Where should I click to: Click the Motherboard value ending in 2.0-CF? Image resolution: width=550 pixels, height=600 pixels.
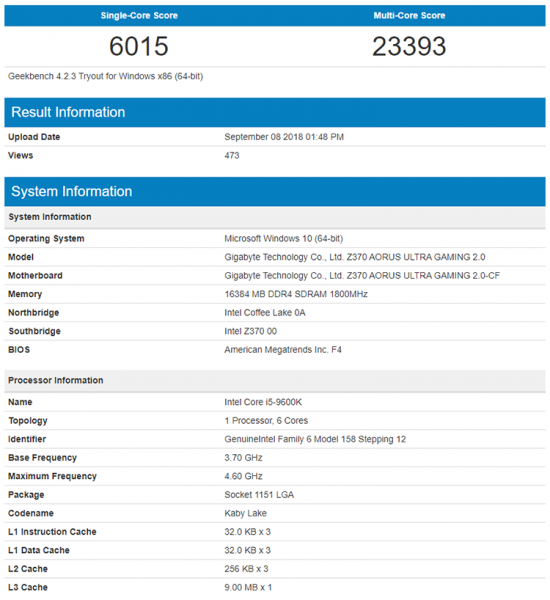362,276
